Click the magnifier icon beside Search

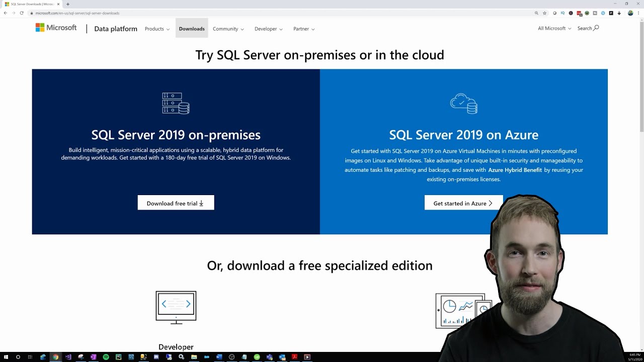point(596,28)
